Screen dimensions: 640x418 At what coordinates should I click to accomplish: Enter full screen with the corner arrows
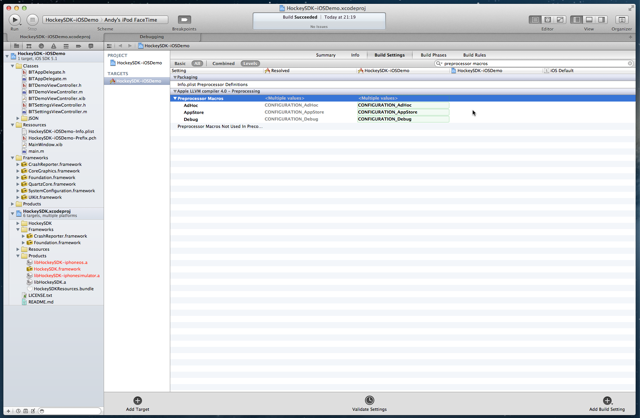[x=631, y=8]
